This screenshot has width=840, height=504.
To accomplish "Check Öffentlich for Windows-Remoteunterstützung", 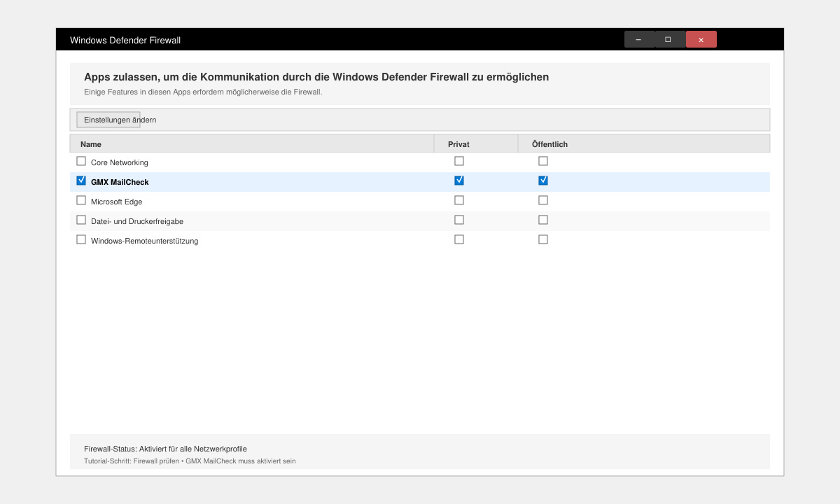I will pyautogui.click(x=543, y=239).
